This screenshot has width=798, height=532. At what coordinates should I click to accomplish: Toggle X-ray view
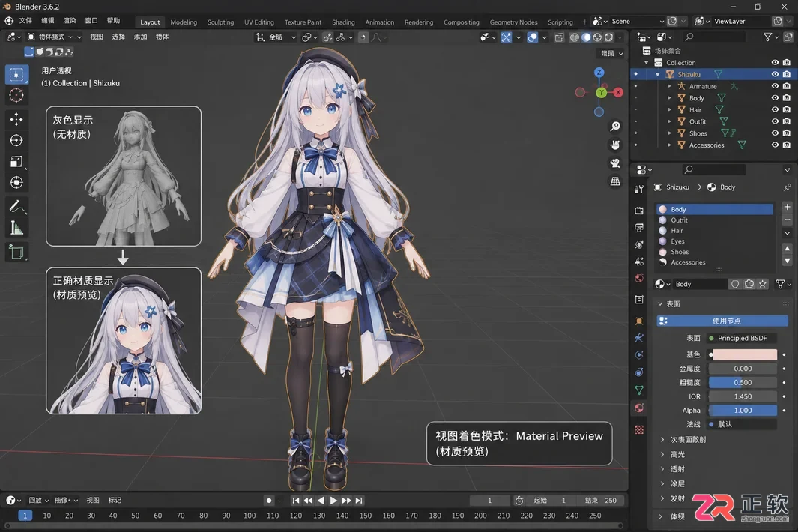(559, 37)
